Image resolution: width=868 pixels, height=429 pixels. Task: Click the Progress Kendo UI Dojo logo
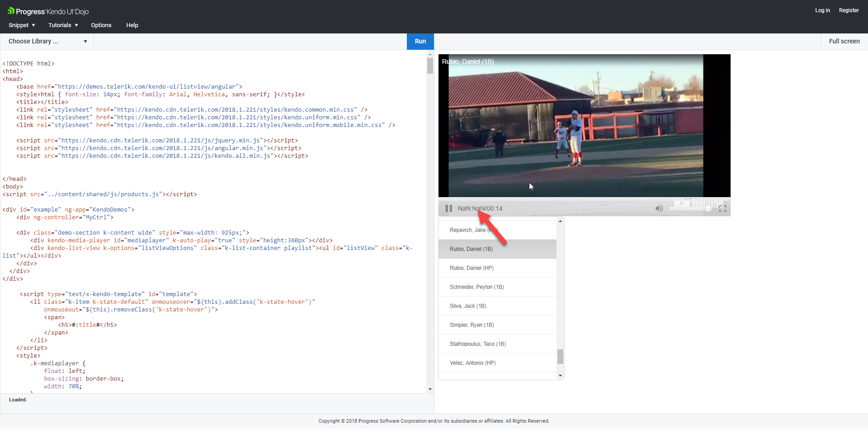[48, 11]
